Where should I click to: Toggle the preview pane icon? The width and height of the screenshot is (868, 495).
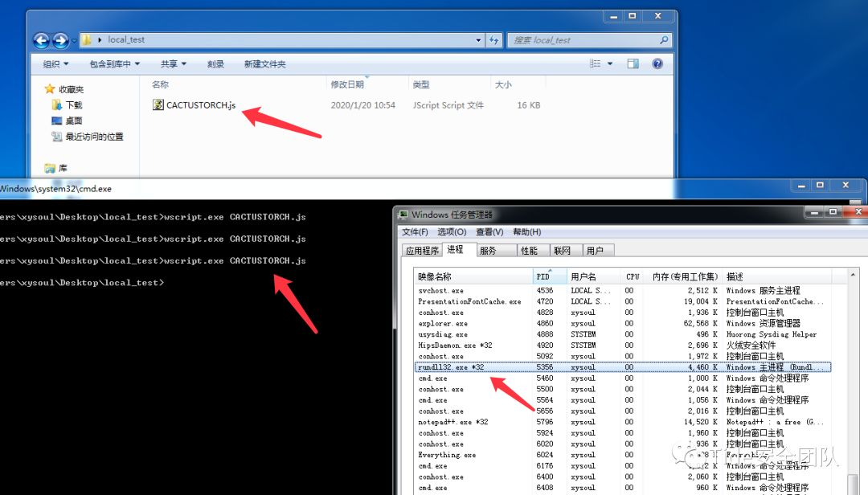point(633,63)
